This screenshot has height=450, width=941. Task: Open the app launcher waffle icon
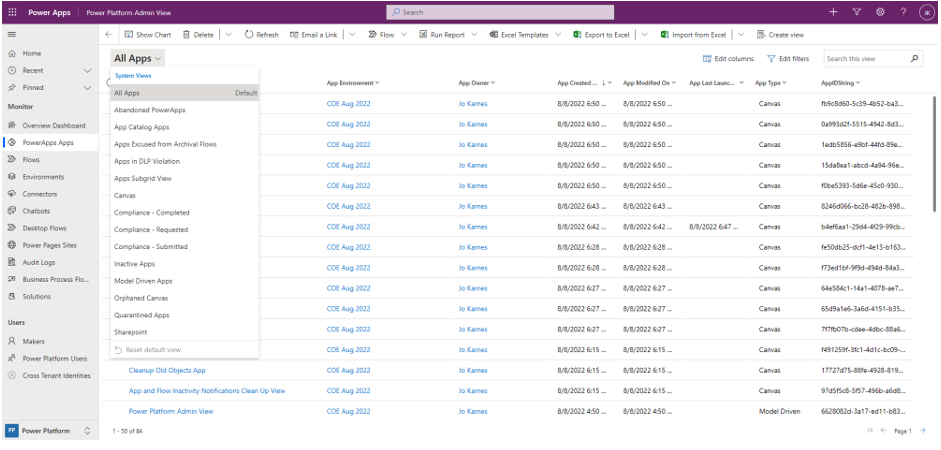pyautogui.click(x=11, y=12)
